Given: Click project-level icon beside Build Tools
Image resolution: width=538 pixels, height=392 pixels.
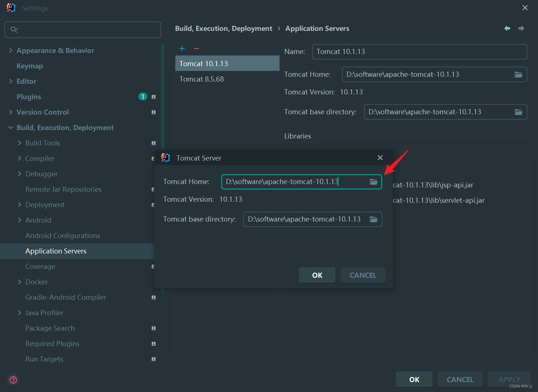Looking at the screenshot, I should 154,143.
